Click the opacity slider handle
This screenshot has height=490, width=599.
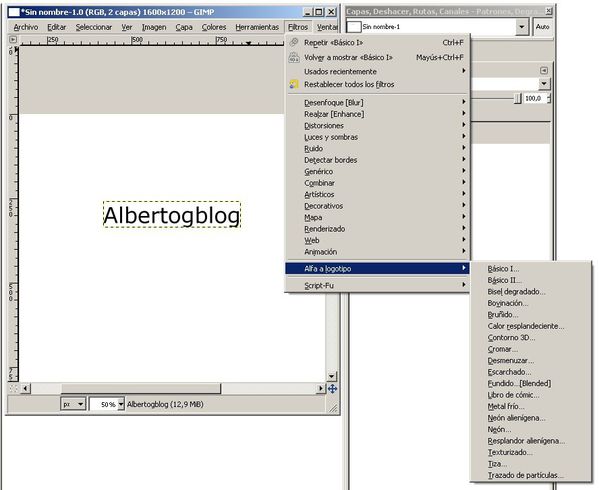pyautogui.click(x=517, y=99)
